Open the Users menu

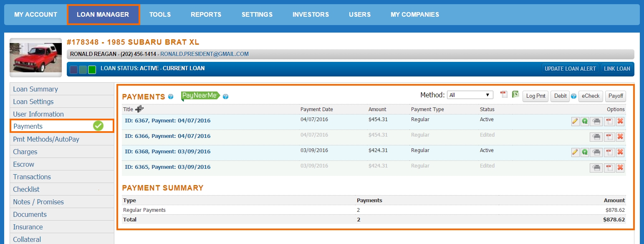pyautogui.click(x=360, y=15)
